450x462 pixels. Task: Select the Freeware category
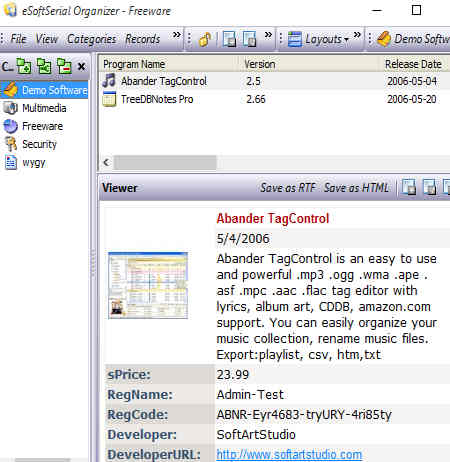[42, 126]
